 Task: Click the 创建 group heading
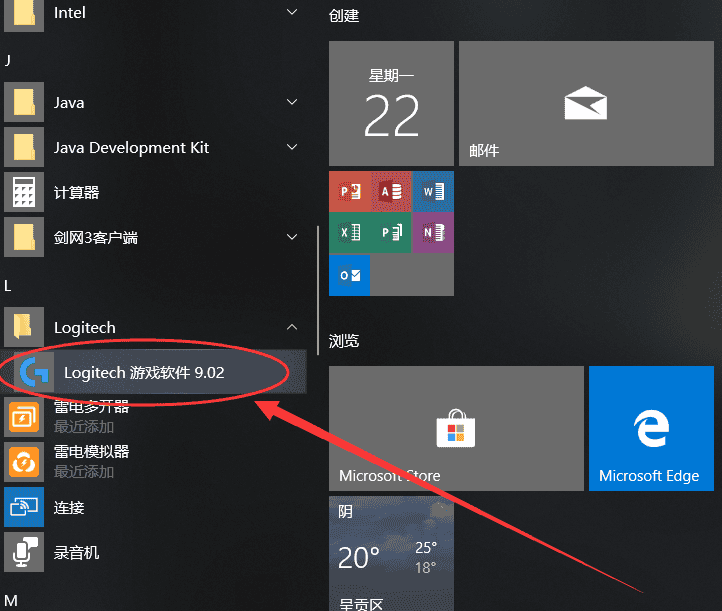pyautogui.click(x=344, y=16)
